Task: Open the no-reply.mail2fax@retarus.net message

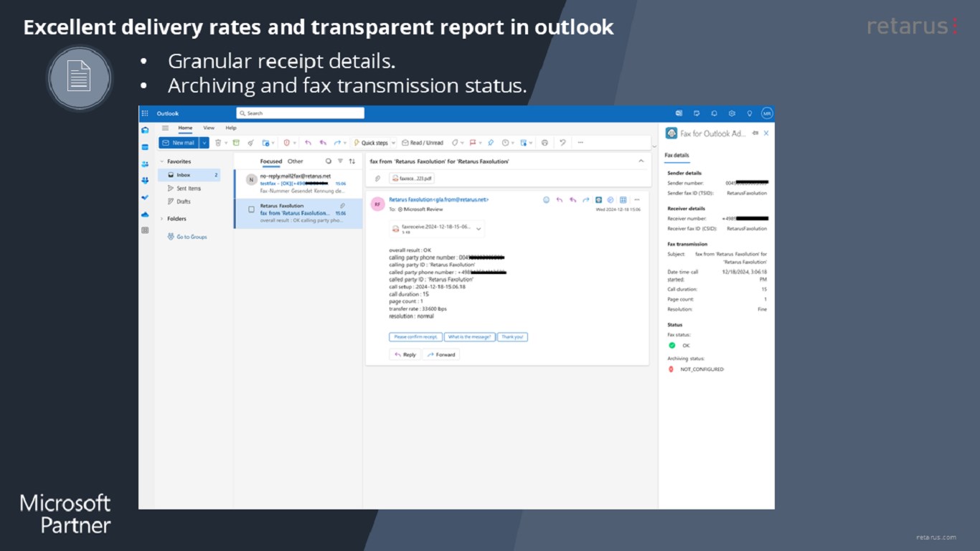Action: 298,183
